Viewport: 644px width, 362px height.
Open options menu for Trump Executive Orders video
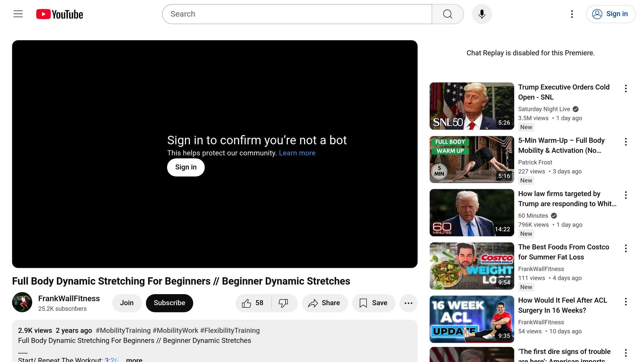(626, 89)
